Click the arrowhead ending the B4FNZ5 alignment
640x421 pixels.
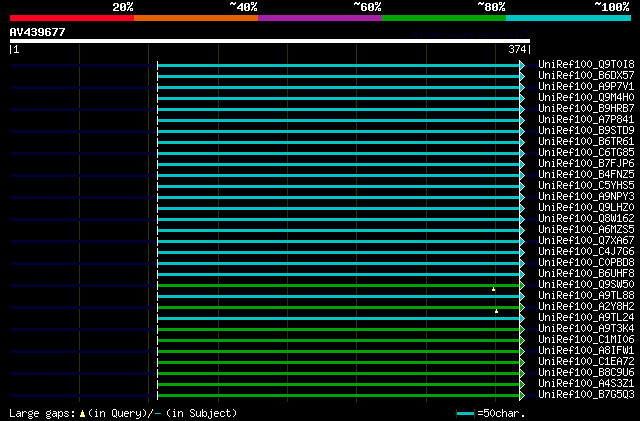522,176
